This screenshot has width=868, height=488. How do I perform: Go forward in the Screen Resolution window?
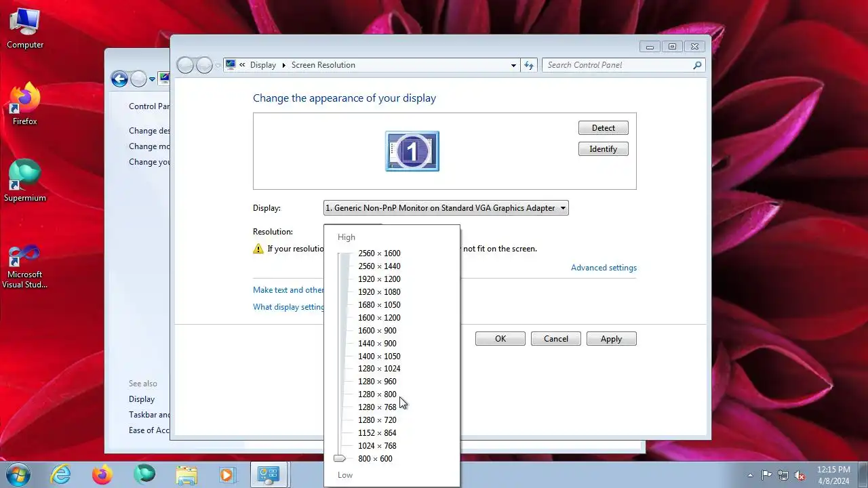point(204,65)
